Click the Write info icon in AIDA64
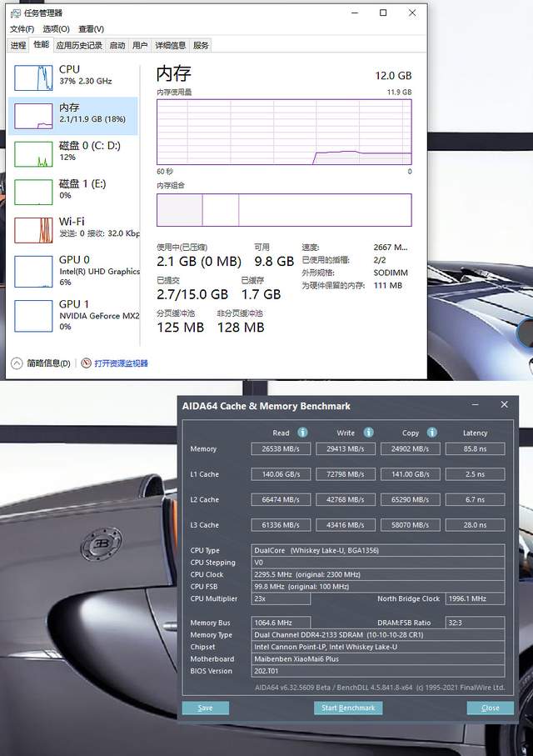533x756 pixels. (x=368, y=432)
